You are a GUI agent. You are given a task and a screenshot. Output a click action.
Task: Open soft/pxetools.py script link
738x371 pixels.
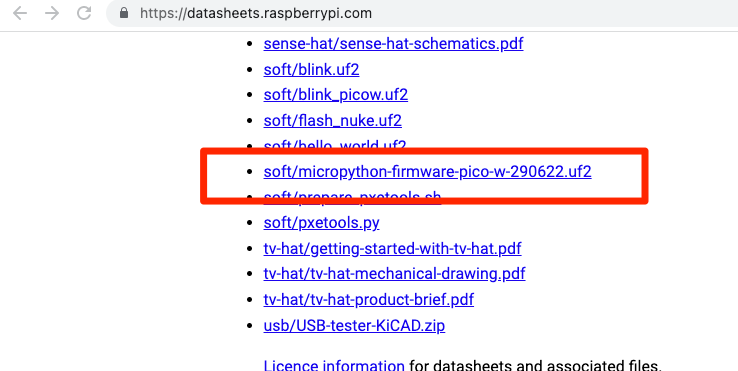(x=321, y=223)
